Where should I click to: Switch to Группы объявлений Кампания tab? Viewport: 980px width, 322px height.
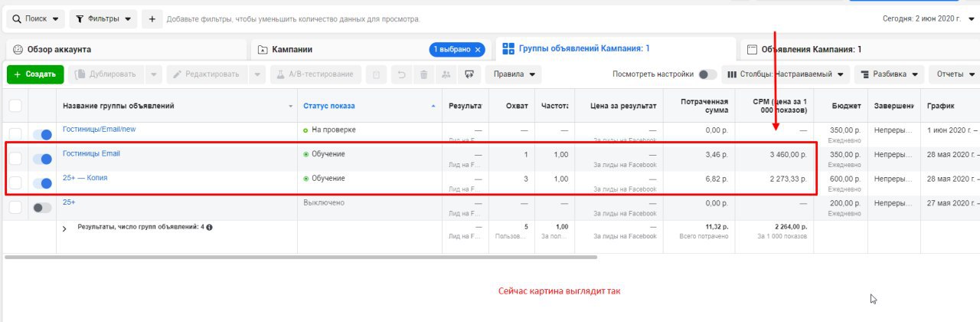coord(615,49)
